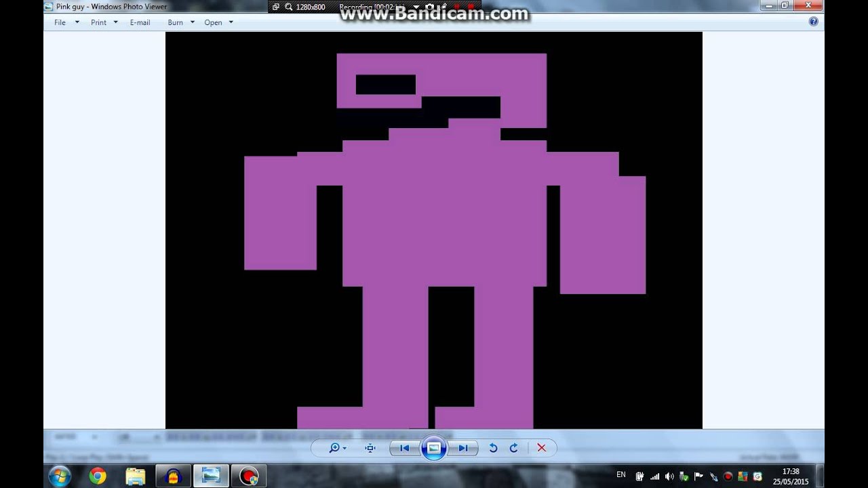Expand the Open dropdown arrow
The image size is (868, 488).
pyautogui.click(x=231, y=22)
